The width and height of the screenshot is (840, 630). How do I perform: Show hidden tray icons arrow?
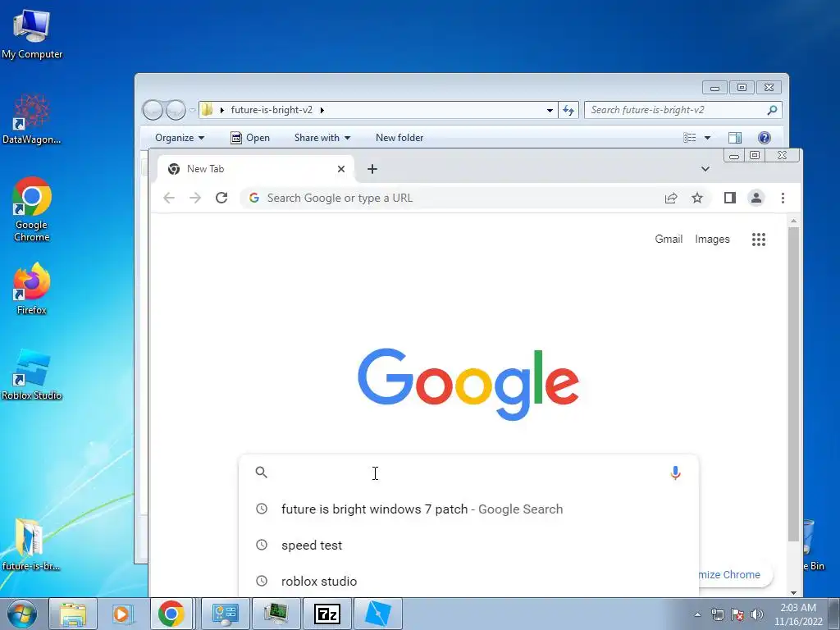click(697, 614)
